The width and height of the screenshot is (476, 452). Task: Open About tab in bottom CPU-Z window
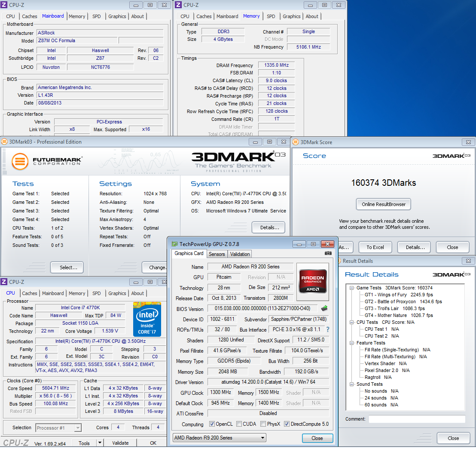[137, 293]
